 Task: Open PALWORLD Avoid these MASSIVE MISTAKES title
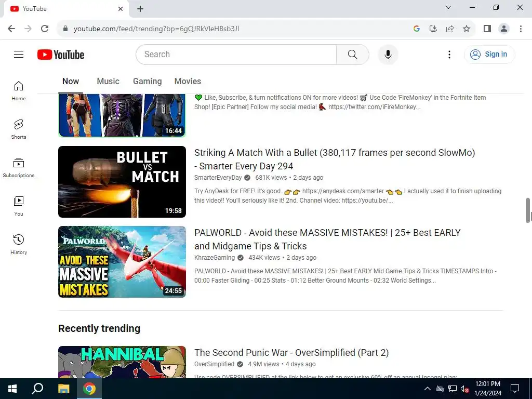(327, 240)
